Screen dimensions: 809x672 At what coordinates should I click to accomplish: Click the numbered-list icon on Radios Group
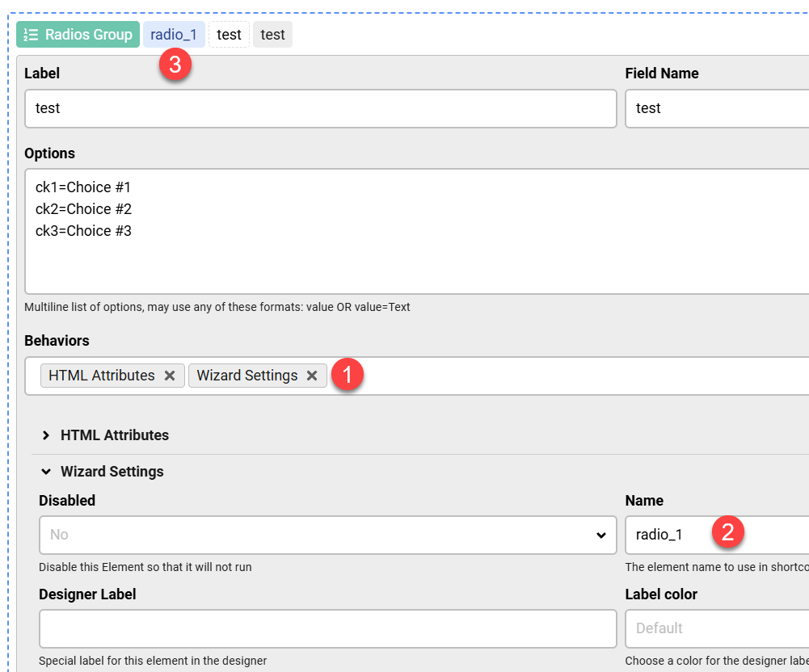31,34
